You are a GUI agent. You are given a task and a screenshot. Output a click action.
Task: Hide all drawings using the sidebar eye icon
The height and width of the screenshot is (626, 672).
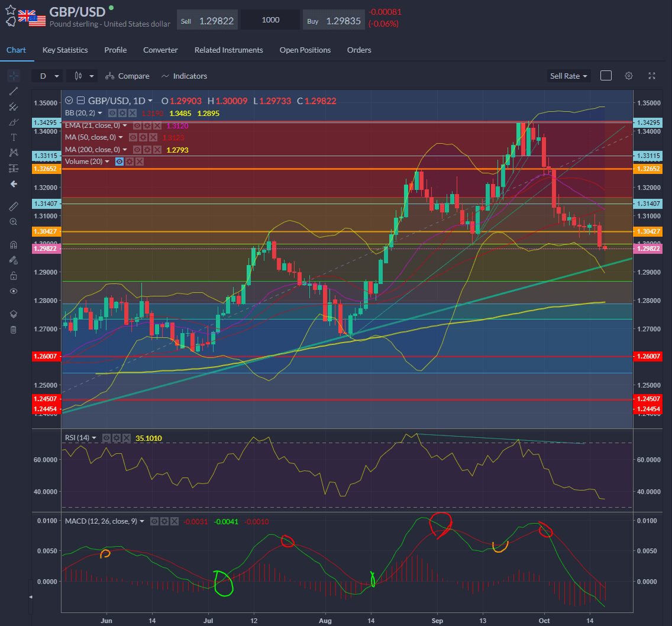coord(14,291)
